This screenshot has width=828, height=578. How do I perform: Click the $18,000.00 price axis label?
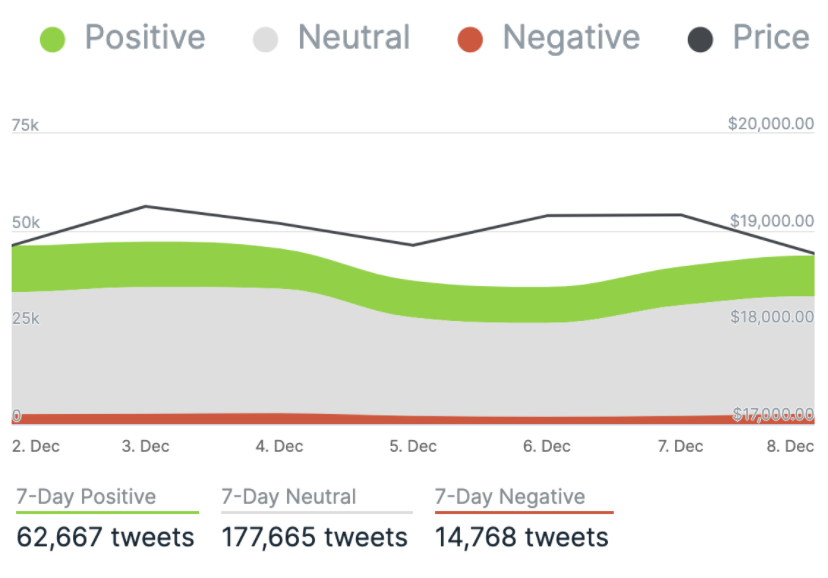pos(770,317)
